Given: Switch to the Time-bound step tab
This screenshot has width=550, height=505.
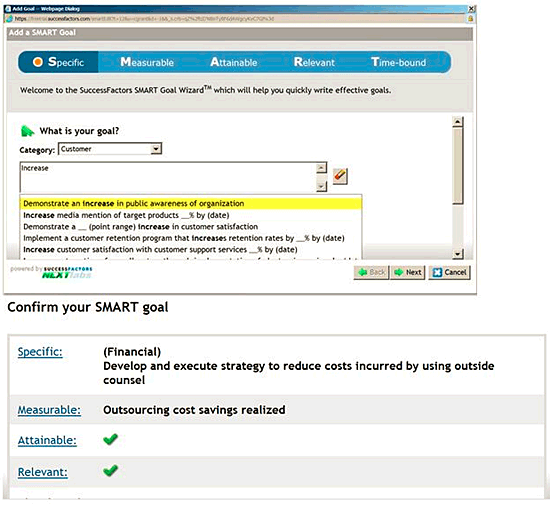Looking at the screenshot, I should (398, 62).
